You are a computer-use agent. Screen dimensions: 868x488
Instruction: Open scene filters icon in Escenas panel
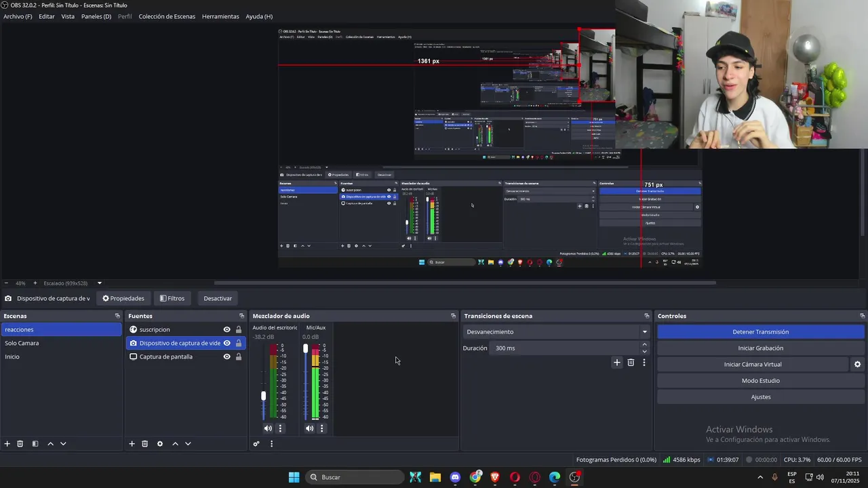coord(35,444)
